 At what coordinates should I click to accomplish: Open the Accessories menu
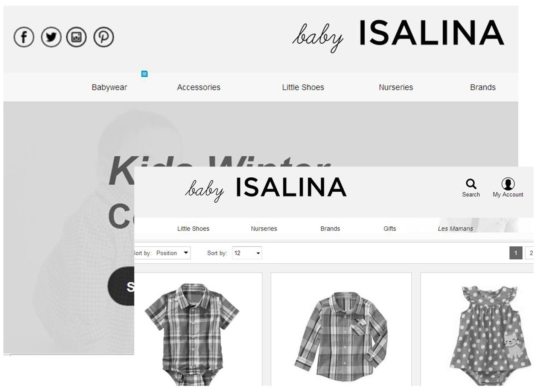click(199, 87)
